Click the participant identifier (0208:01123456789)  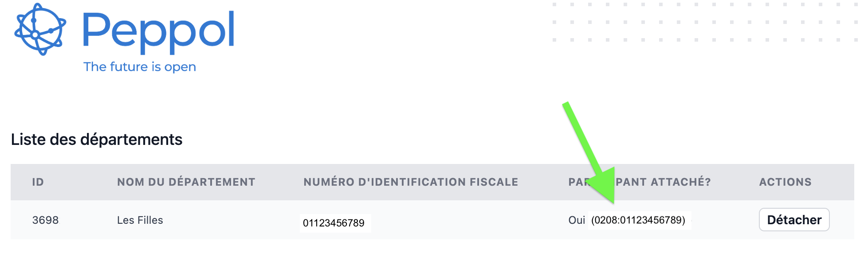pos(638,220)
